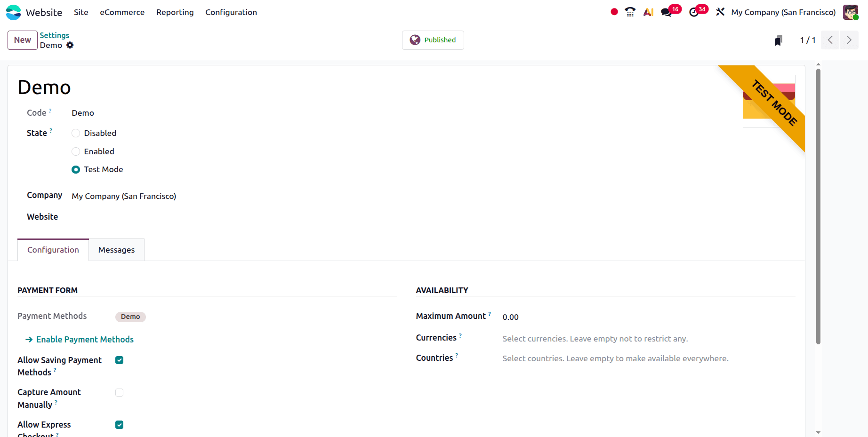This screenshot has height=437, width=868.
Task: Switch to the Messages tab
Action: click(117, 250)
